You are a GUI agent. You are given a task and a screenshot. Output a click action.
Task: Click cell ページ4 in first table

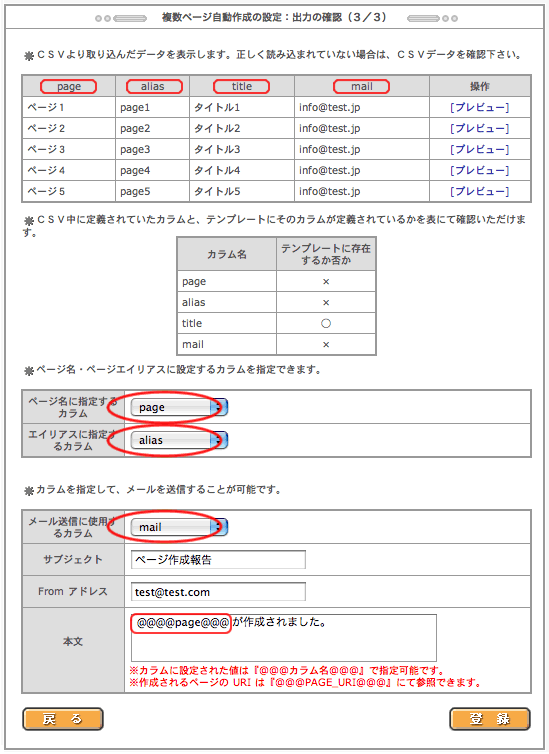click(x=69, y=170)
